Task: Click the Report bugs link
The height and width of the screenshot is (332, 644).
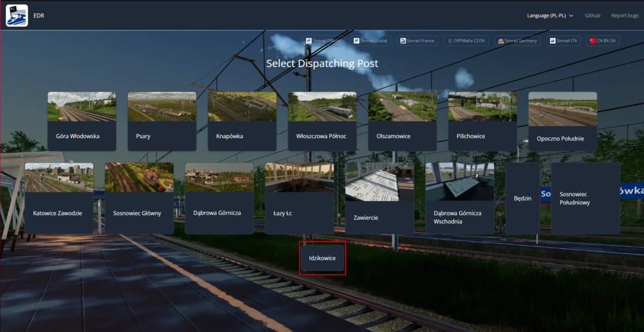Action: click(x=624, y=15)
